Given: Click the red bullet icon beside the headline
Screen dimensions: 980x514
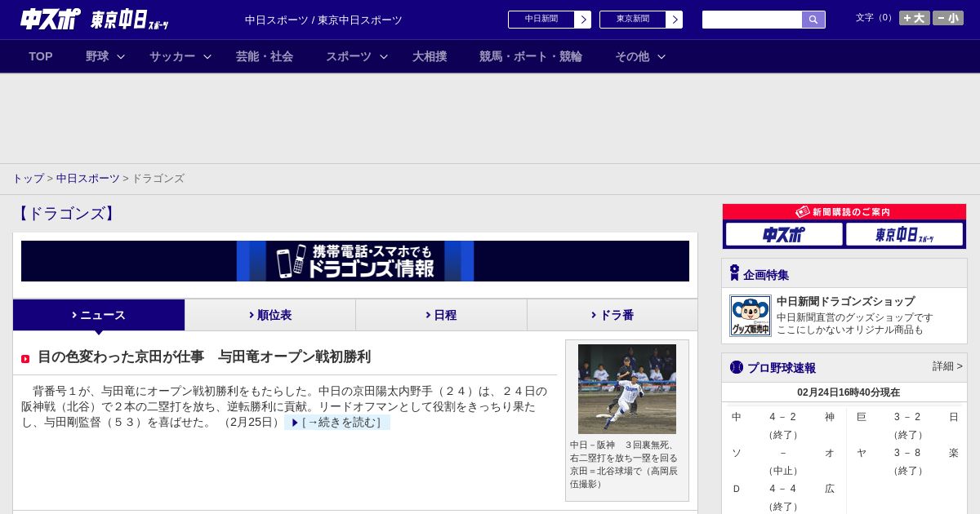Looking at the screenshot, I should tap(25, 359).
